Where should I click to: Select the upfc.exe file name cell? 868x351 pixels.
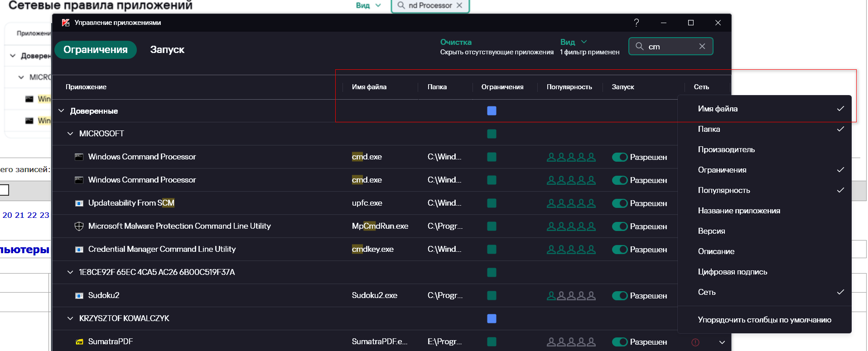[x=367, y=203]
